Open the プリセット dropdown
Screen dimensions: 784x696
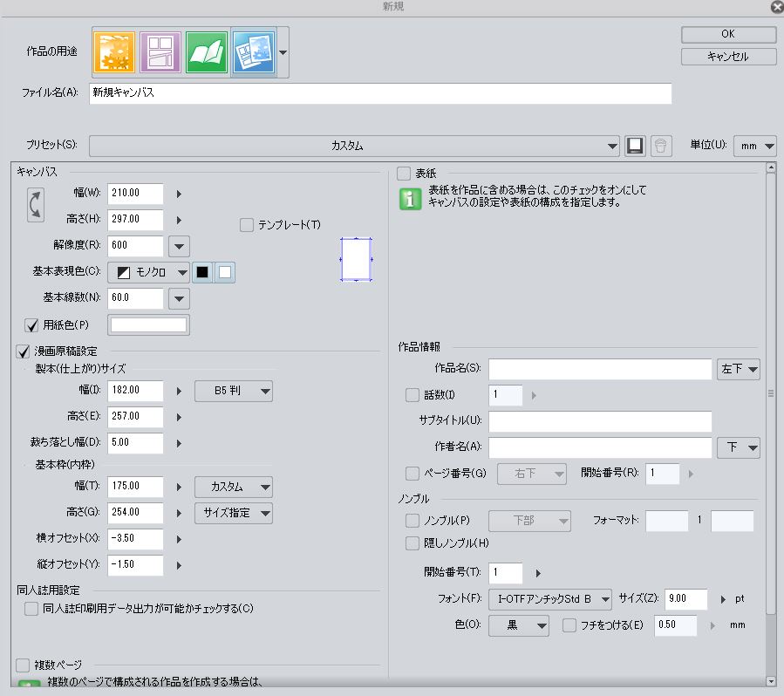coord(354,146)
